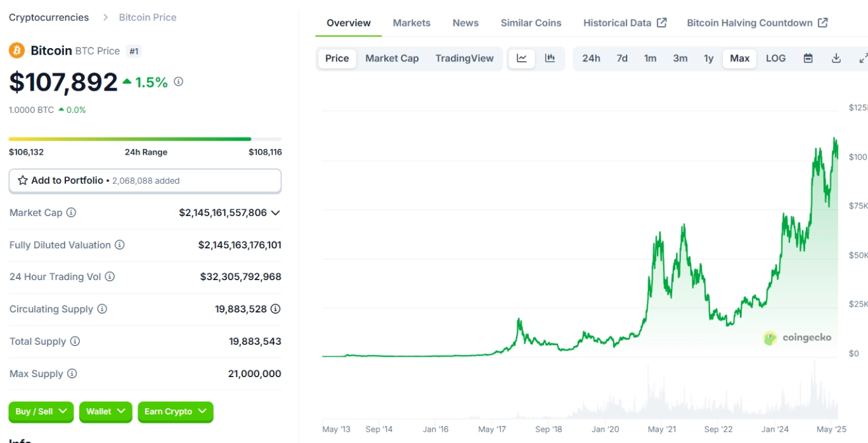Click the 19,883,543 total supply value
Screen dimensions: 868x443
pos(256,342)
